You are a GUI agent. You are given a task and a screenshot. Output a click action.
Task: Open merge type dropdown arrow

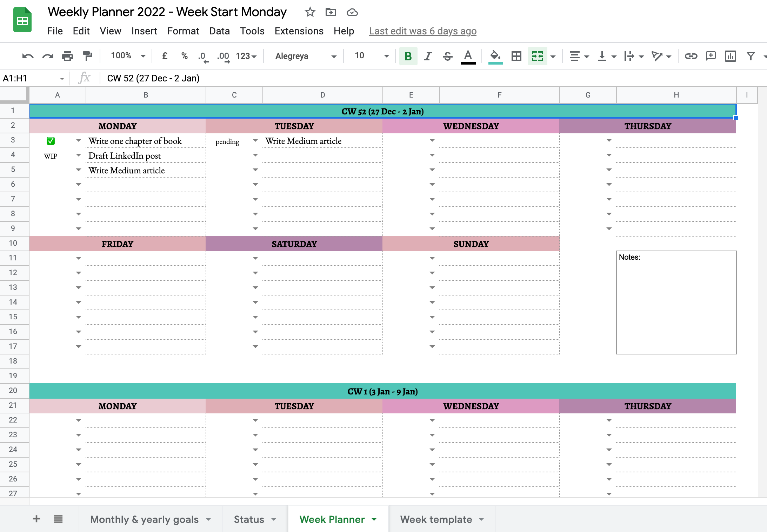click(x=553, y=56)
